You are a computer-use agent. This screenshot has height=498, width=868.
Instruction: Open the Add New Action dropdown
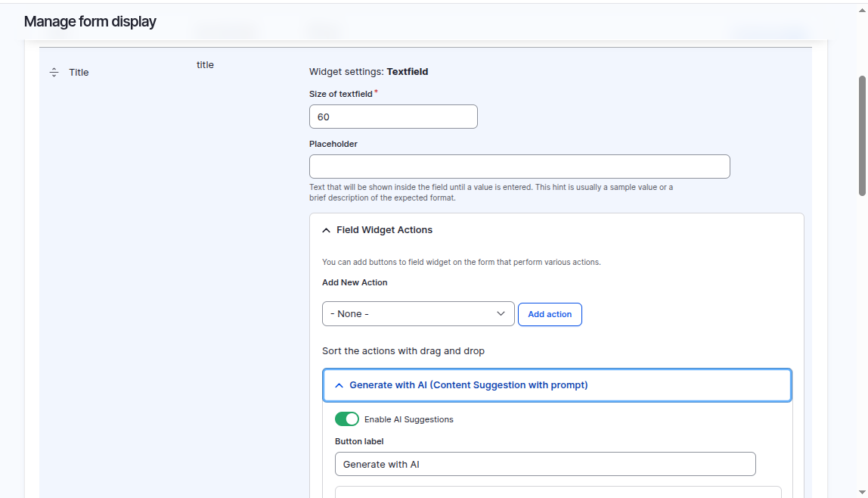[418, 313]
